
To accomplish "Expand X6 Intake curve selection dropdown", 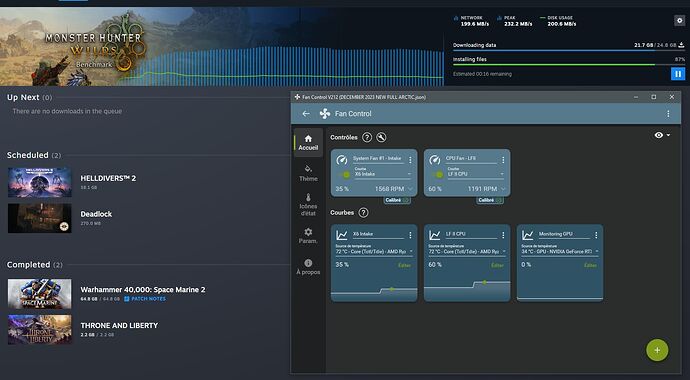I will pyautogui.click(x=382, y=174).
